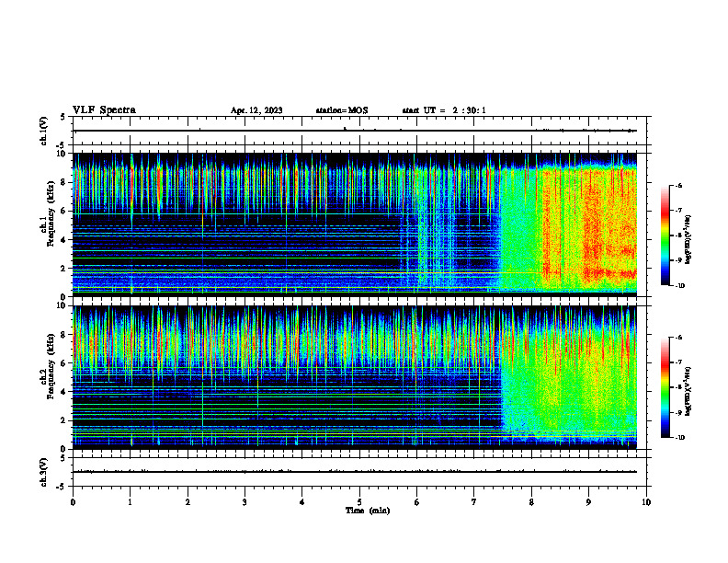Click the "4" kHz tick of ch.2 frequency axis
The height and width of the screenshot is (563, 728).
[x=65, y=392]
